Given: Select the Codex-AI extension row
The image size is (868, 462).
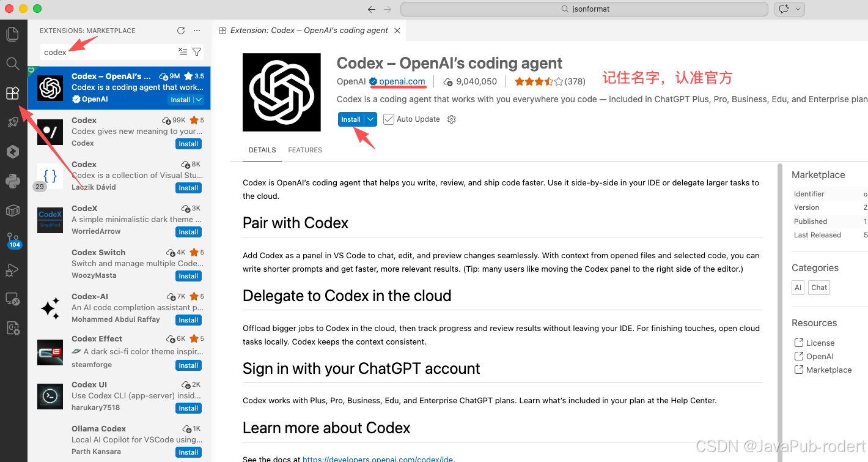Looking at the screenshot, I should (x=120, y=308).
